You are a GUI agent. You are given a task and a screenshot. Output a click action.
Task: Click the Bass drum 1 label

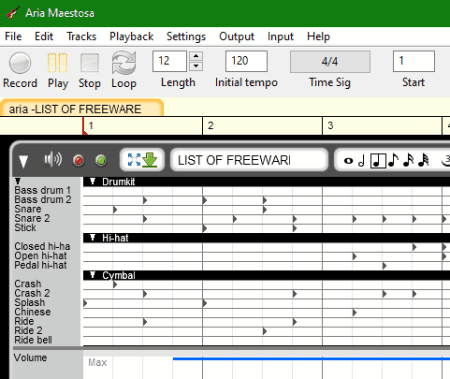click(x=42, y=190)
